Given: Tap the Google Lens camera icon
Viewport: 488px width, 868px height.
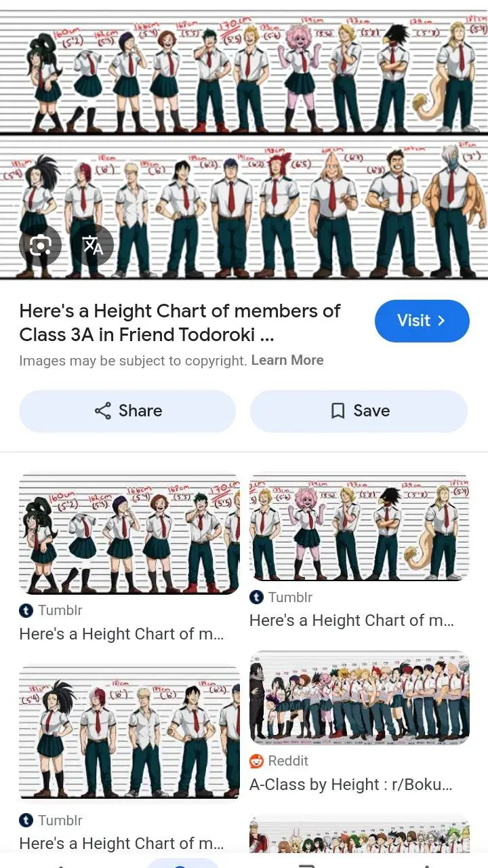Looking at the screenshot, I should coord(41,245).
